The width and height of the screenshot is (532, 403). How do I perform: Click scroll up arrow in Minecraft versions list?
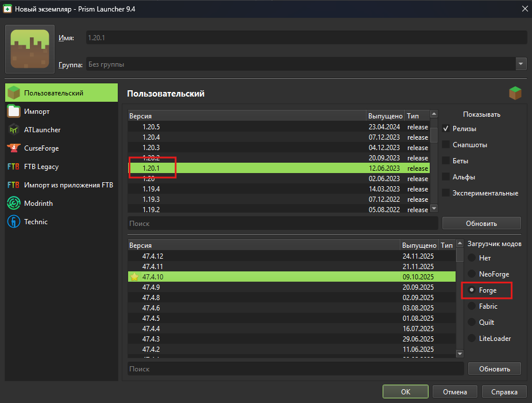coord(434,114)
